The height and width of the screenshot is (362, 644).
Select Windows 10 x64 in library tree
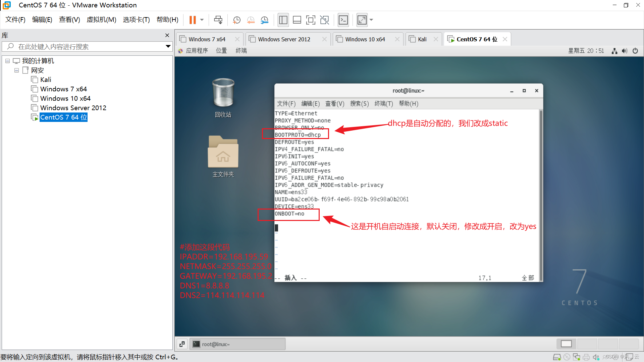(x=65, y=98)
